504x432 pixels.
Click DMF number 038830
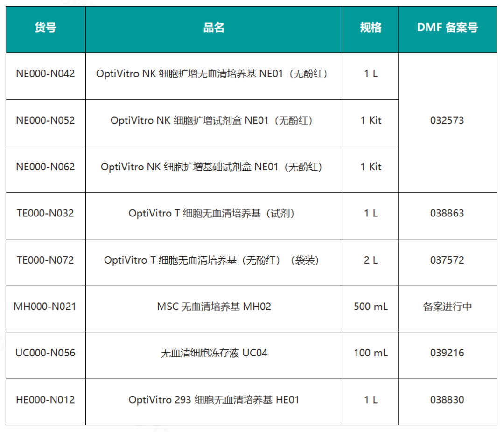[x=447, y=399]
